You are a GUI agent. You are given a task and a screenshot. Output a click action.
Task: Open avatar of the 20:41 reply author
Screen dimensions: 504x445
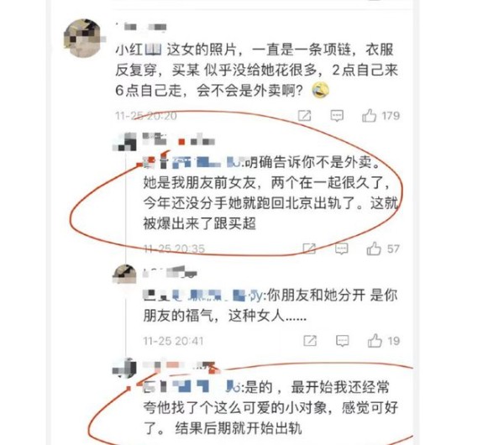pos(124,274)
